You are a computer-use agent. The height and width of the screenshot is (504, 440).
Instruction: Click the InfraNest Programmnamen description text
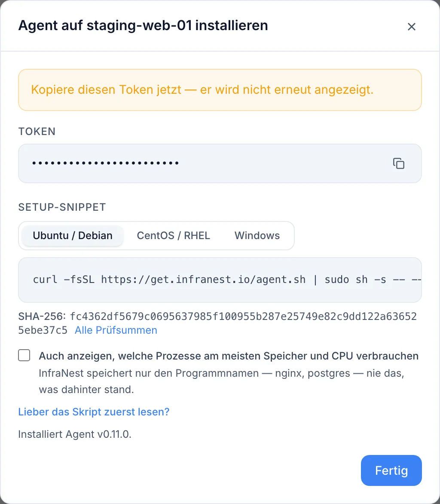[221, 381]
